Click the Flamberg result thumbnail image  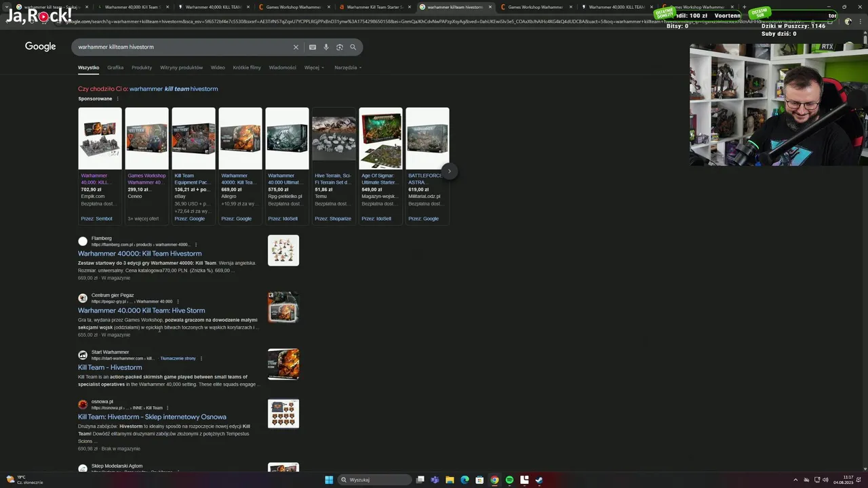(x=283, y=250)
